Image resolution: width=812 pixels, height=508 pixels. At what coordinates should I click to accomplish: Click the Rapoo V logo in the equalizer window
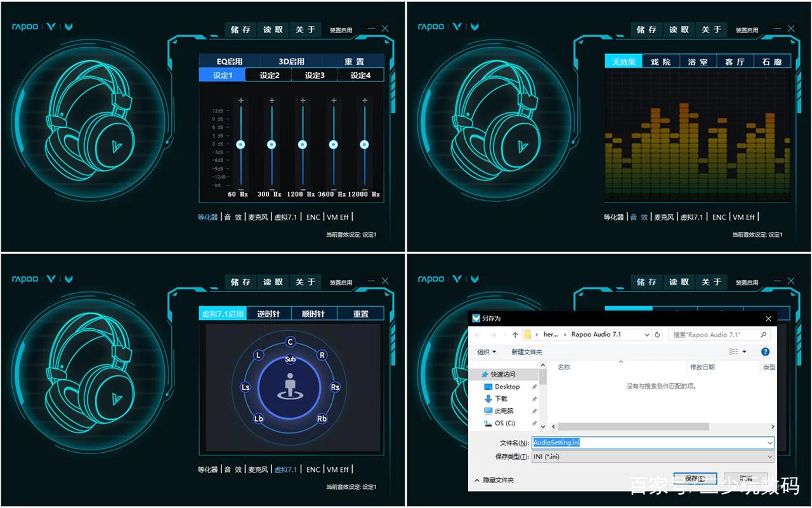point(51,27)
